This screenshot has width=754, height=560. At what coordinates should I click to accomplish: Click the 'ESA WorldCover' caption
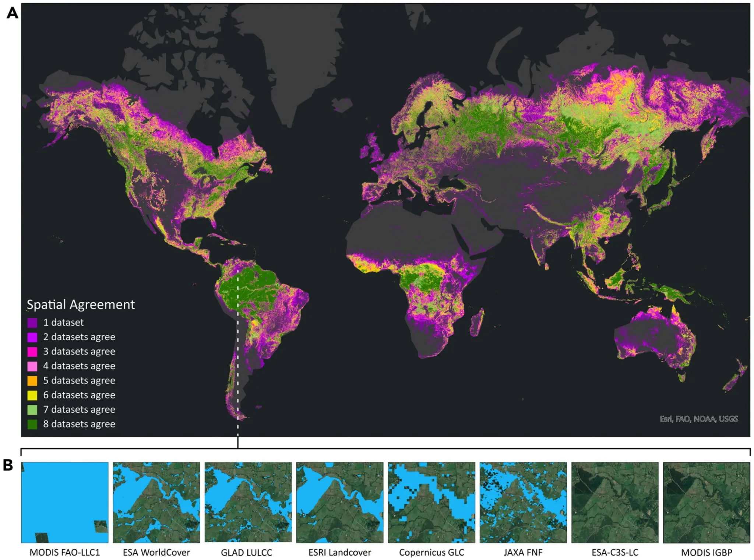156,553
